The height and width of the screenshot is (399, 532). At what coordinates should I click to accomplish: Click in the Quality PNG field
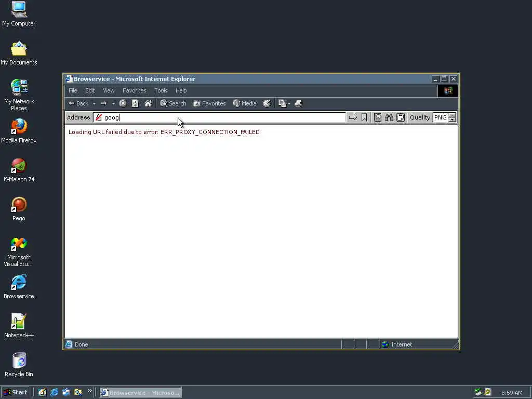pyautogui.click(x=441, y=117)
